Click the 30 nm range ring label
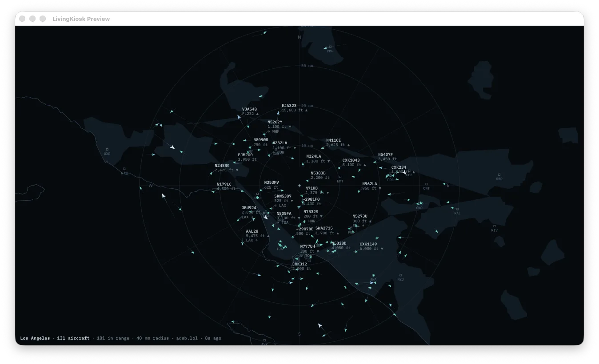Screen dimensions: 599x364 pyautogui.click(x=307, y=66)
